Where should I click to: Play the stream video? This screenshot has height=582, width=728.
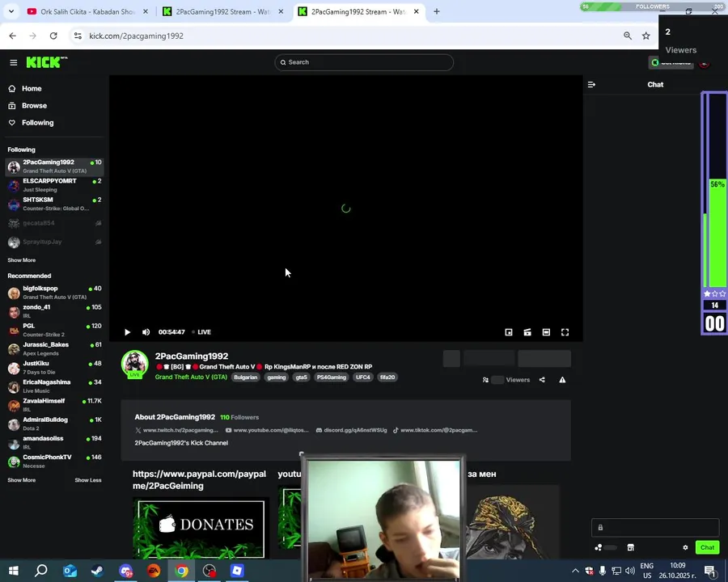[127, 332]
